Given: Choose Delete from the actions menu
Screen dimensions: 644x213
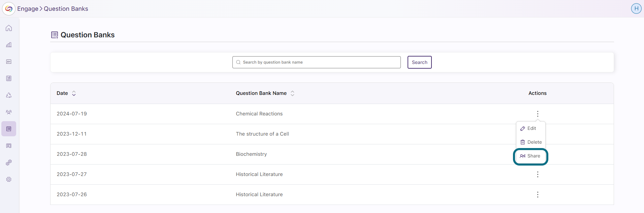Looking at the screenshot, I should tap(530, 142).
